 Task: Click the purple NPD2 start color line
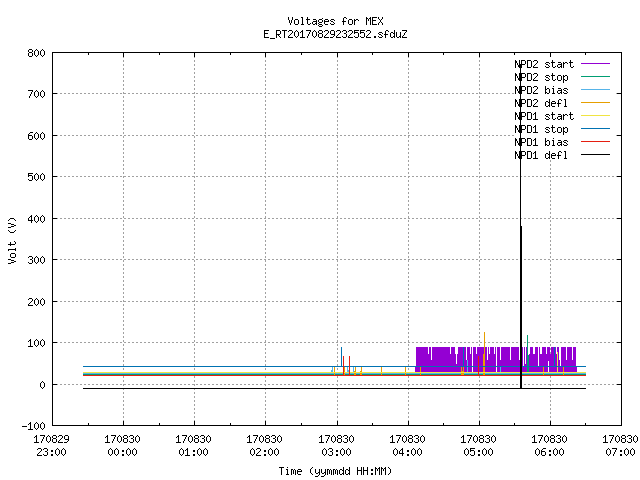596,64
